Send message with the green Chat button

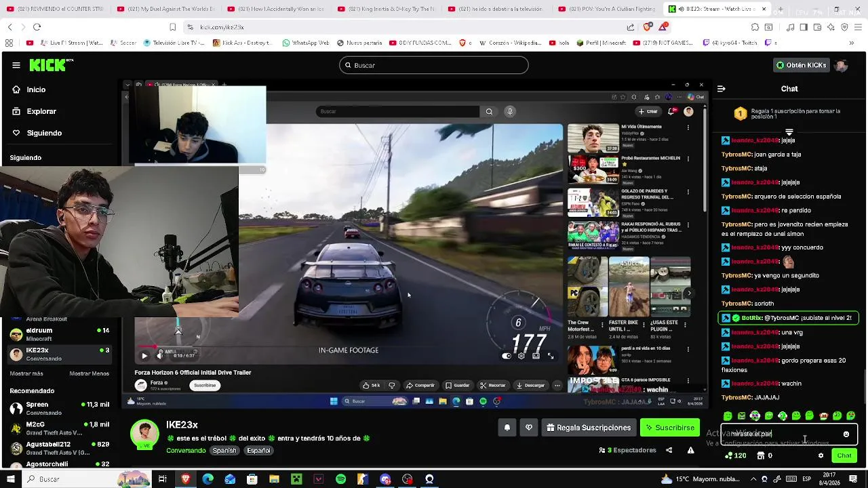(844, 455)
